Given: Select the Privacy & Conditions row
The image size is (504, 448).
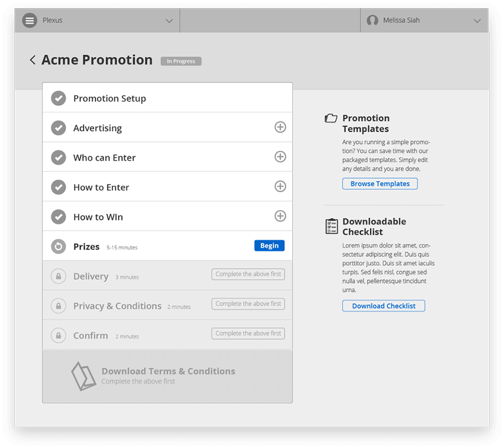Looking at the screenshot, I should [x=168, y=305].
